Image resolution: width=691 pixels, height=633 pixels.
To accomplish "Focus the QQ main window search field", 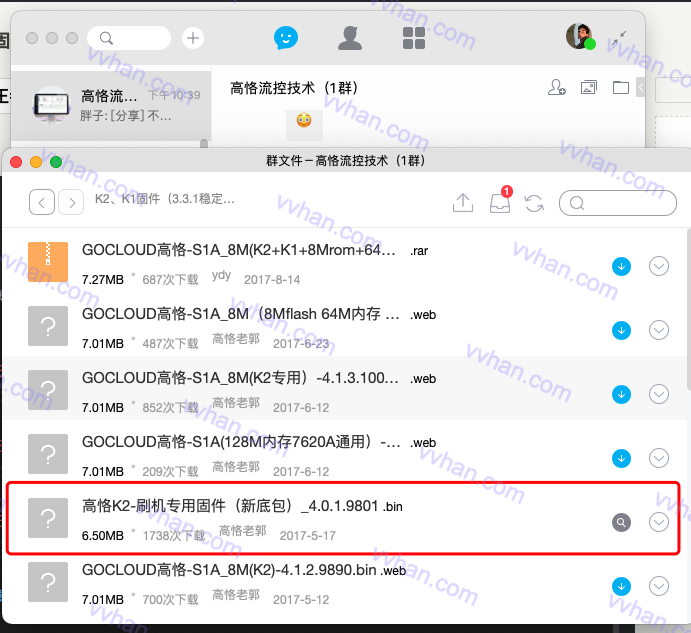I will (129, 38).
